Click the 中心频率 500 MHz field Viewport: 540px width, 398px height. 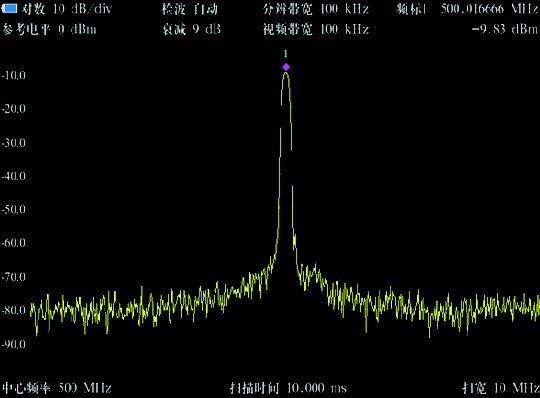(x=57, y=388)
